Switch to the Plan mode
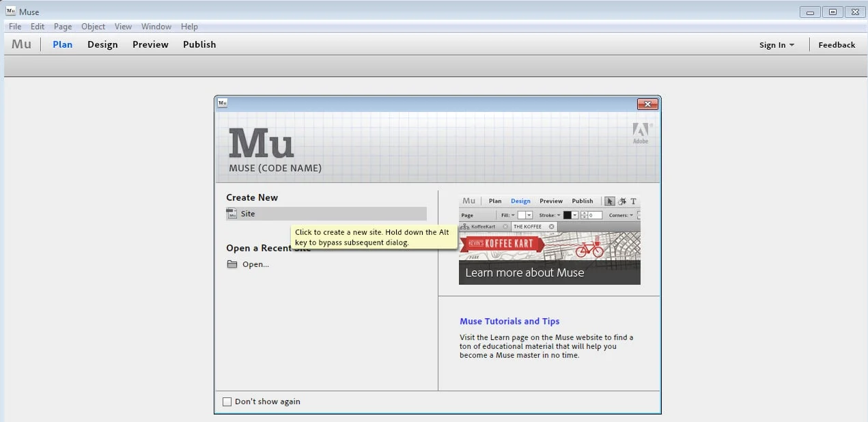The image size is (868, 422). click(x=63, y=44)
